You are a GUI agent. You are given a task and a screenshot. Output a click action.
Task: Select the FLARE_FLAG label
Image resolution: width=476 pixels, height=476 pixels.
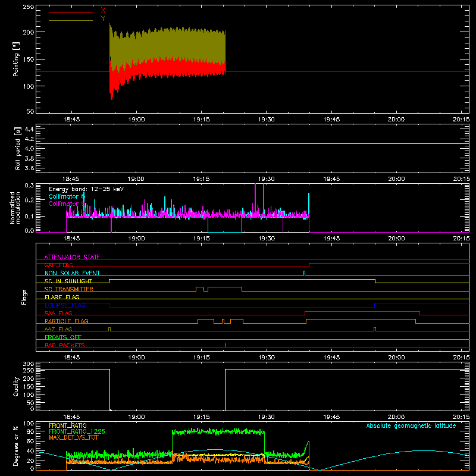[62, 297]
